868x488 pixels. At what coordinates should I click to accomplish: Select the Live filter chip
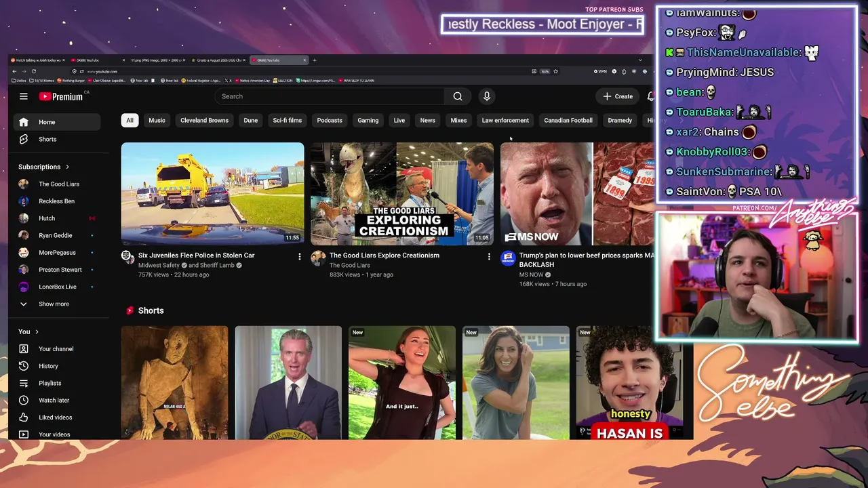[399, 121]
